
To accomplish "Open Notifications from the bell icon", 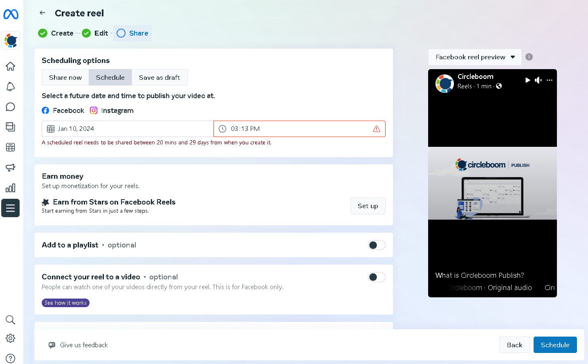I will coord(10,86).
